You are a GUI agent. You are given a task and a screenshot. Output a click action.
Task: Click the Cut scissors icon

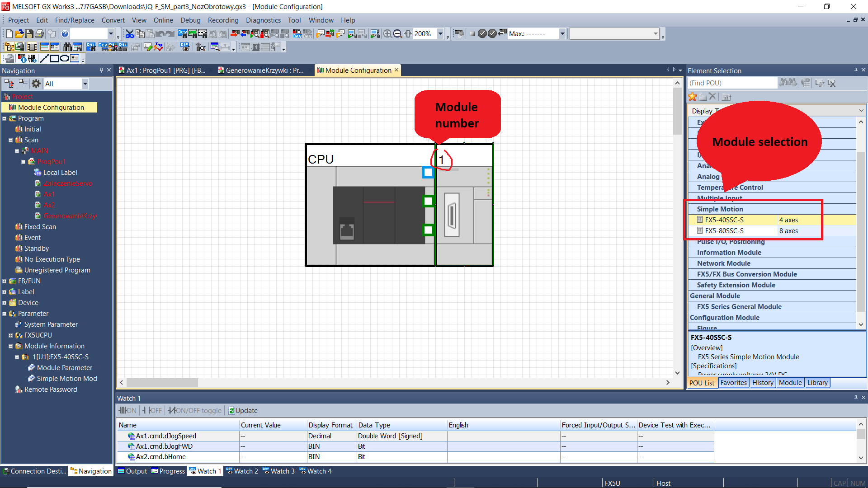[x=130, y=34]
